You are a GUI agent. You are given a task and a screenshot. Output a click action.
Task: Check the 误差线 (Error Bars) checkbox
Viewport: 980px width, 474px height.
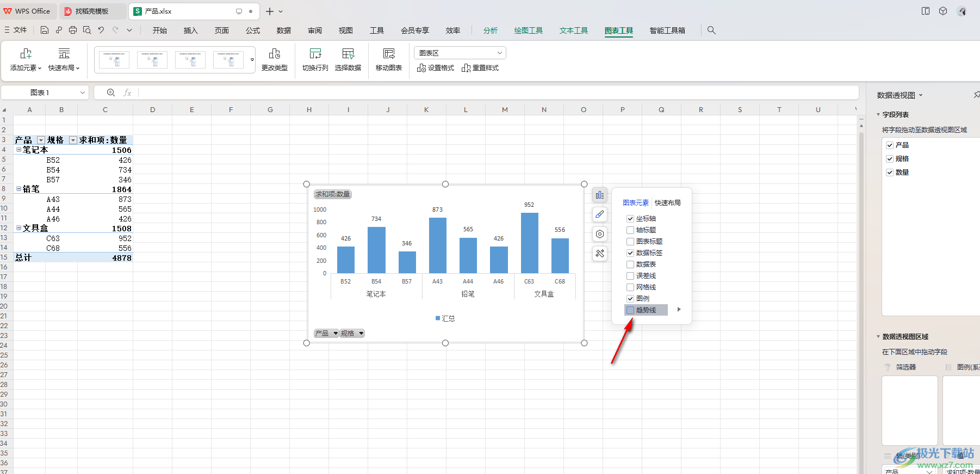click(630, 276)
